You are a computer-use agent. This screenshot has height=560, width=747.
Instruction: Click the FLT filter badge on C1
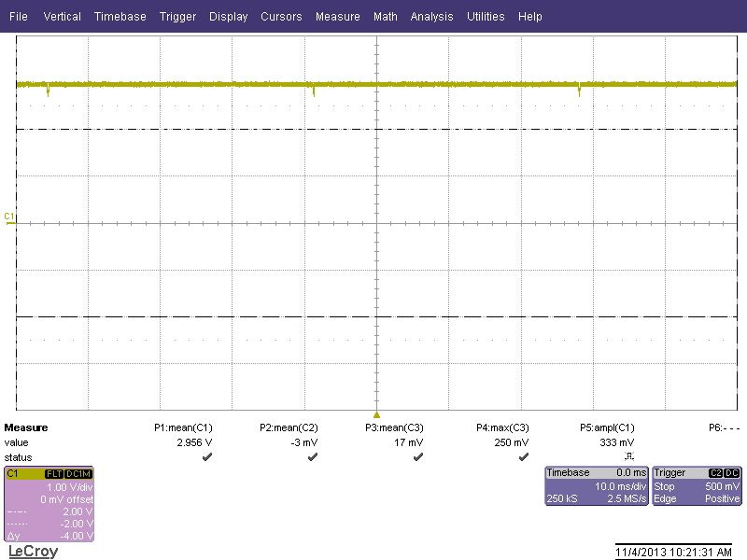(x=54, y=474)
